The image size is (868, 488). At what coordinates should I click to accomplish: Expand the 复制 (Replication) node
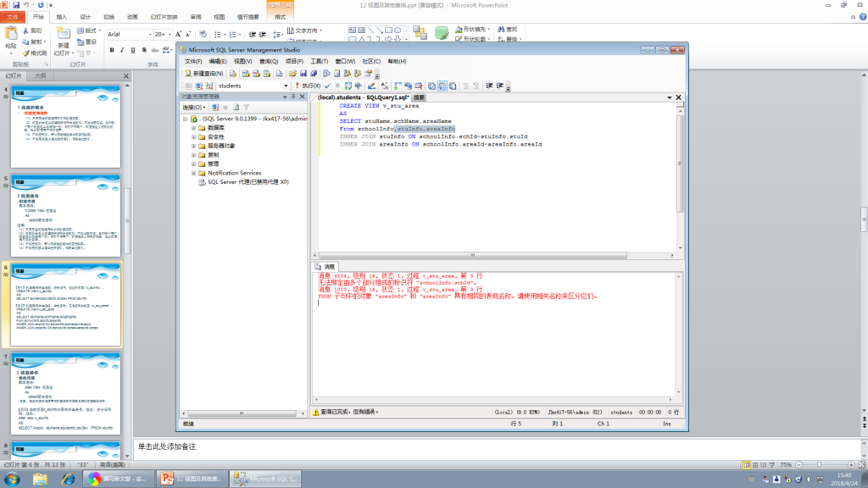point(194,155)
